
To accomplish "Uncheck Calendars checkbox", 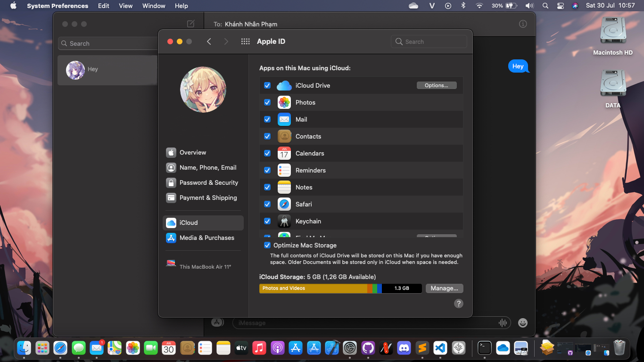I will click(x=267, y=153).
